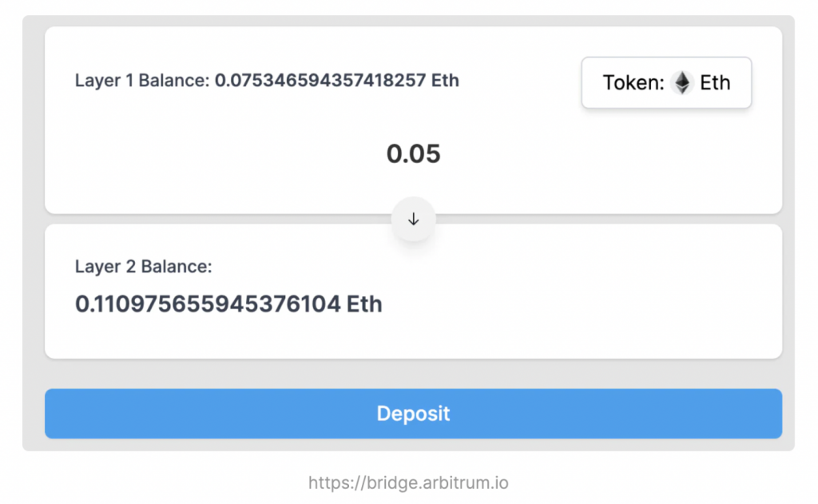Open the bridge.arbitrum.io URL link
Screen dimensions: 818x504
click(408, 482)
